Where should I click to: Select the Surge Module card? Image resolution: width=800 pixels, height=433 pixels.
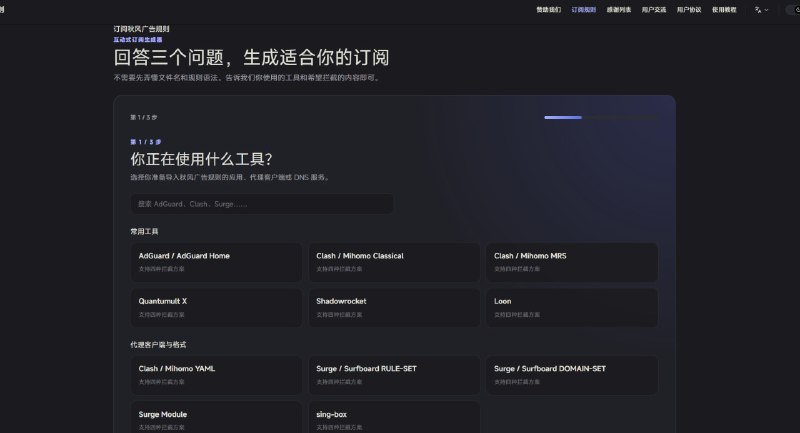(216, 418)
